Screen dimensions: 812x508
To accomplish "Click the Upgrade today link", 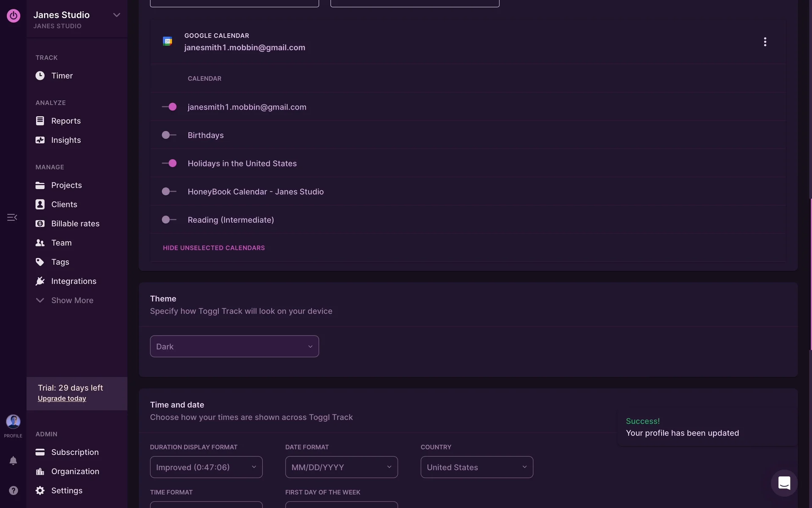I will (62, 399).
